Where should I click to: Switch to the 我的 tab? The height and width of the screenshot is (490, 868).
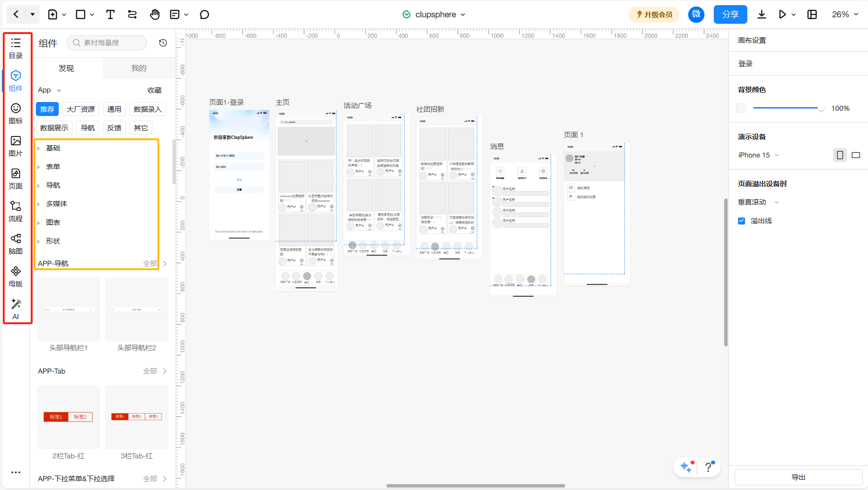click(x=139, y=68)
